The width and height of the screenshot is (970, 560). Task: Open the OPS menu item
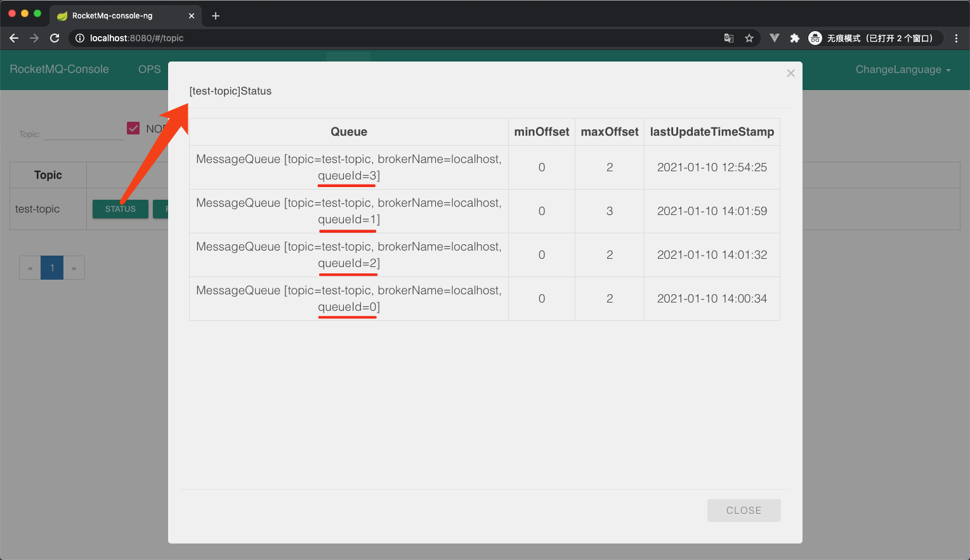click(149, 70)
